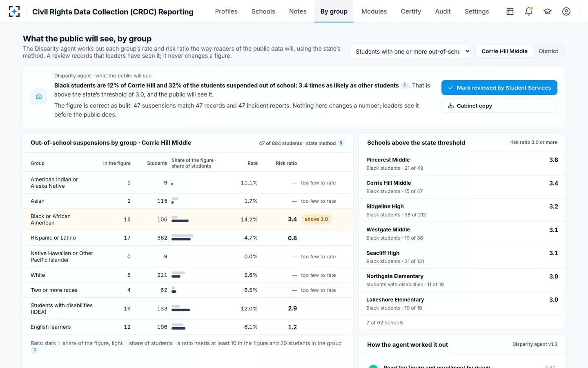Click the Disparity agent robot icon
588x368 pixels.
(39, 96)
